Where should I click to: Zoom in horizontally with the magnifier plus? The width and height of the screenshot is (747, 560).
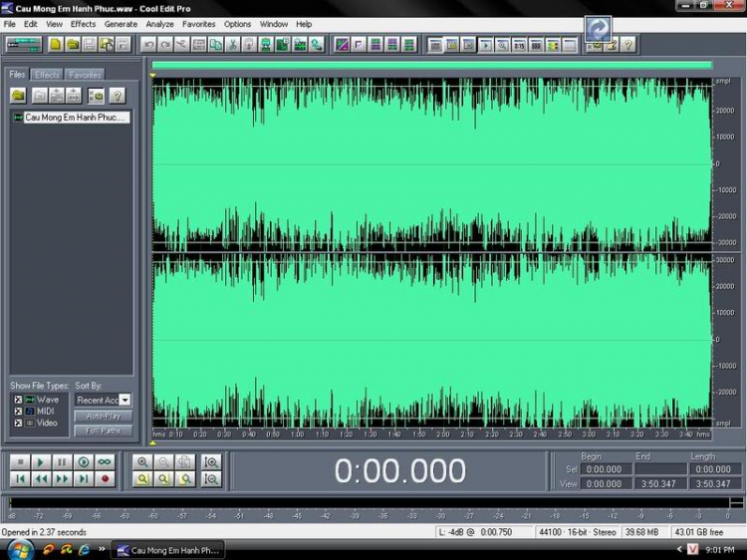142,461
